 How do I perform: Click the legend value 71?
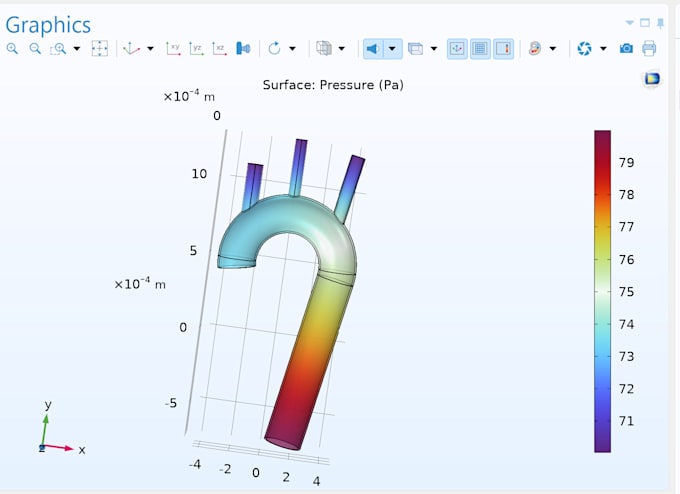pos(626,421)
